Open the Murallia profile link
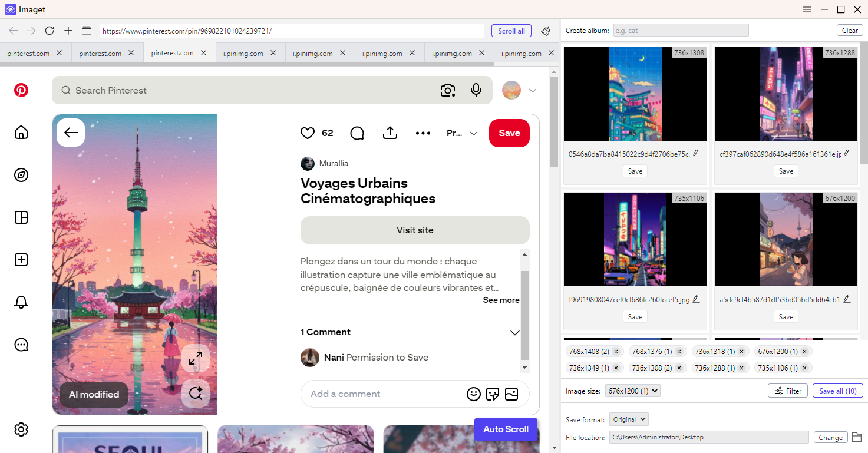 click(334, 163)
